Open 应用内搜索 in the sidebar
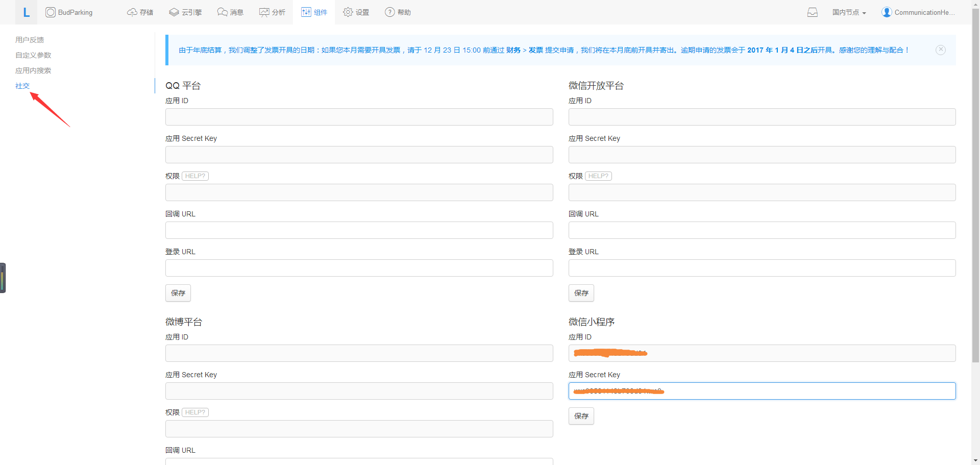Image resolution: width=980 pixels, height=465 pixels. coord(33,70)
